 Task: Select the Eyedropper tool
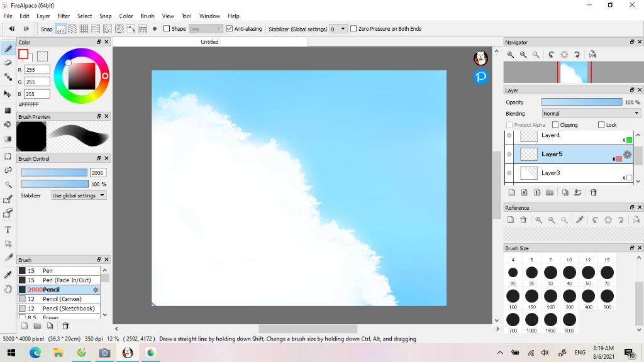(8, 275)
